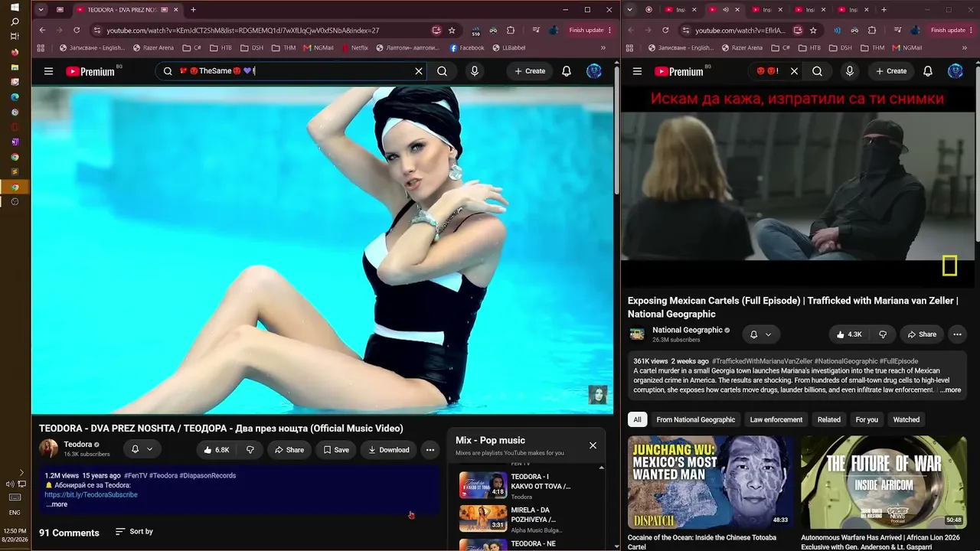980x551 pixels.
Task: Open the Netflix bookmark in left window
Action: [354, 47]
